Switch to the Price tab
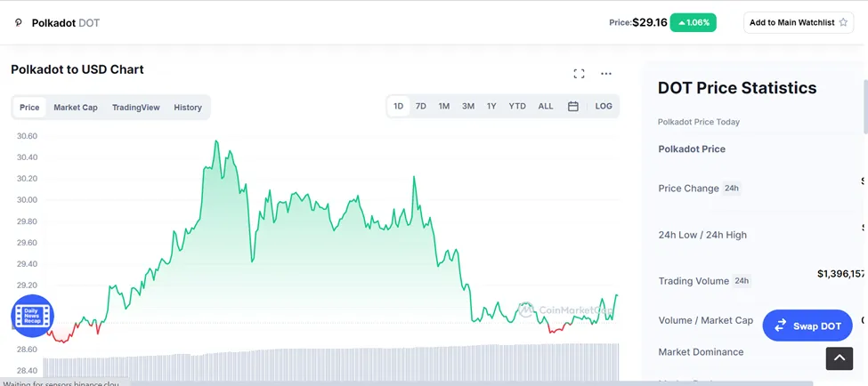This screenshot has height=386, width=868. coord(29,108)
